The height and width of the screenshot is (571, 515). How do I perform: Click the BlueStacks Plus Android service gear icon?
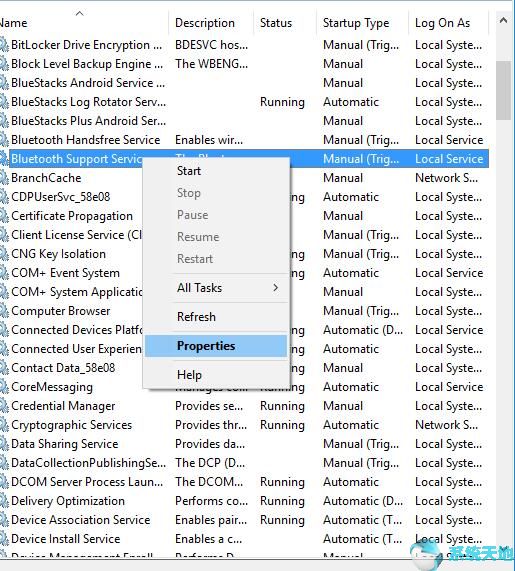coord(4,121)
